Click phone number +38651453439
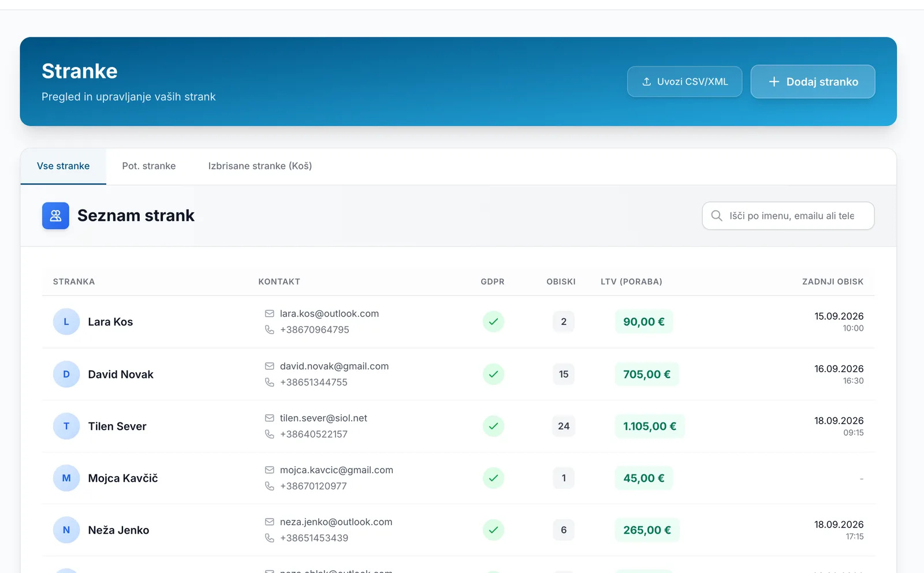This screenshot has height=573, width=924. tap(314, 538)
